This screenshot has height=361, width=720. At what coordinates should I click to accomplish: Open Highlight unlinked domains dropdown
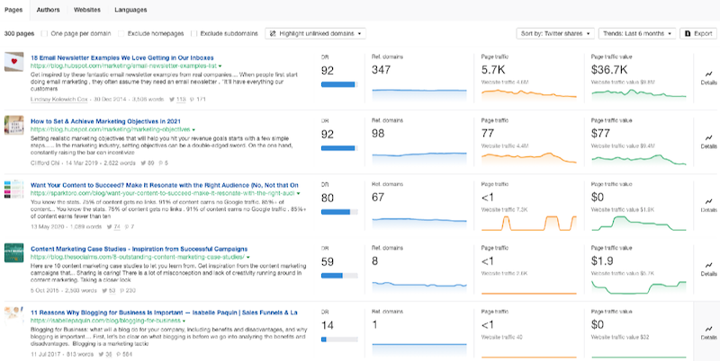click(x=315, y=34)
